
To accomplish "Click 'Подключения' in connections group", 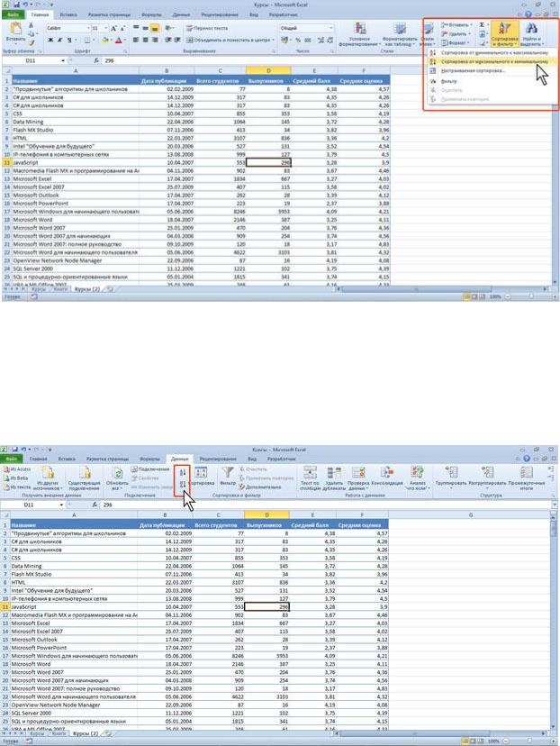I will click(149, 469).
